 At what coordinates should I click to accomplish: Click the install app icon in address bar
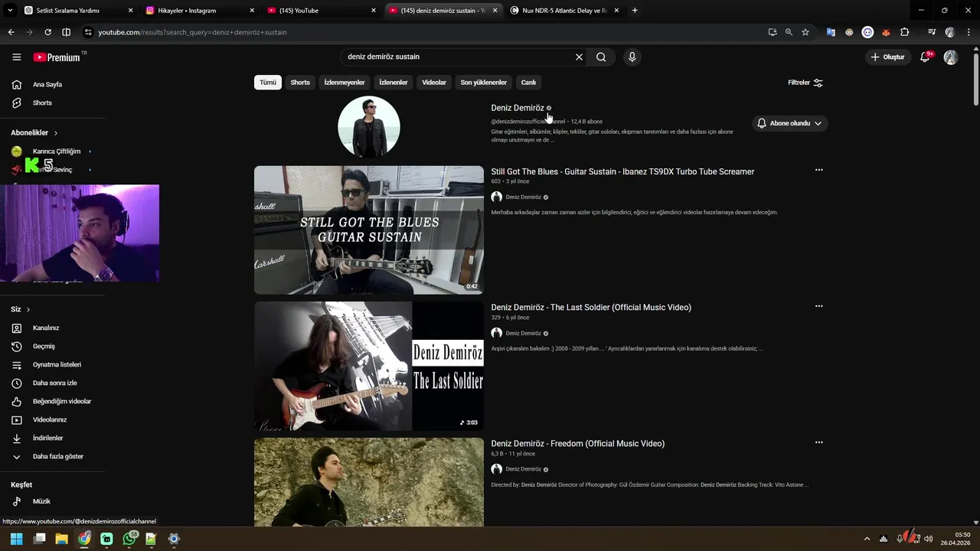(x=772, y=32)
